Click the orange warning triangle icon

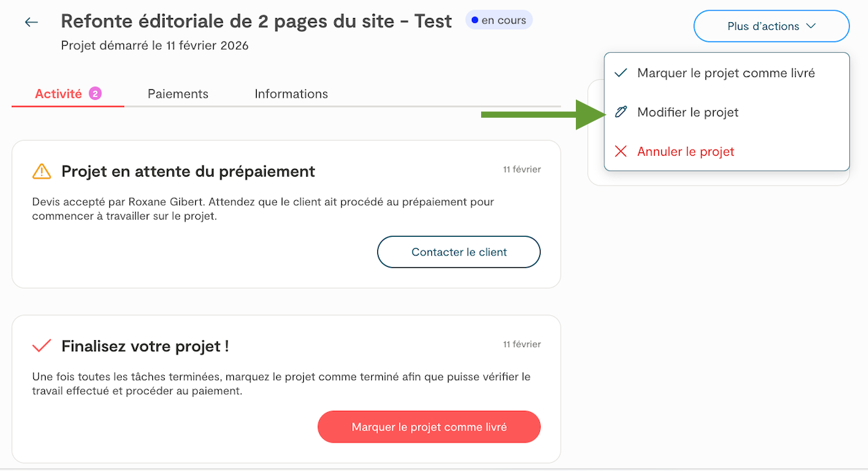coord(42,171)
